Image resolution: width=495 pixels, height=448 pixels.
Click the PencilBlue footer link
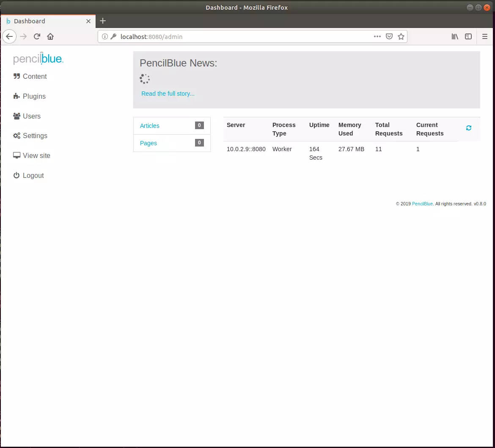[422, 204]
